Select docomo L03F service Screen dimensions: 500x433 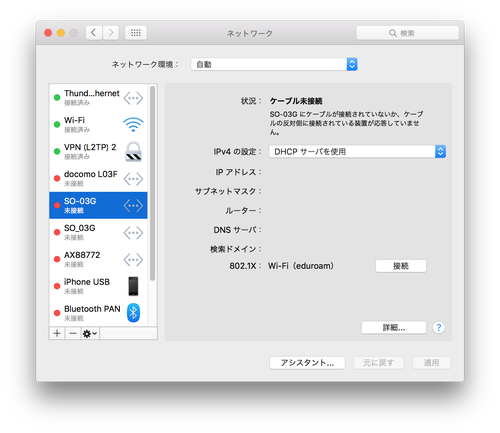point(98,178)
